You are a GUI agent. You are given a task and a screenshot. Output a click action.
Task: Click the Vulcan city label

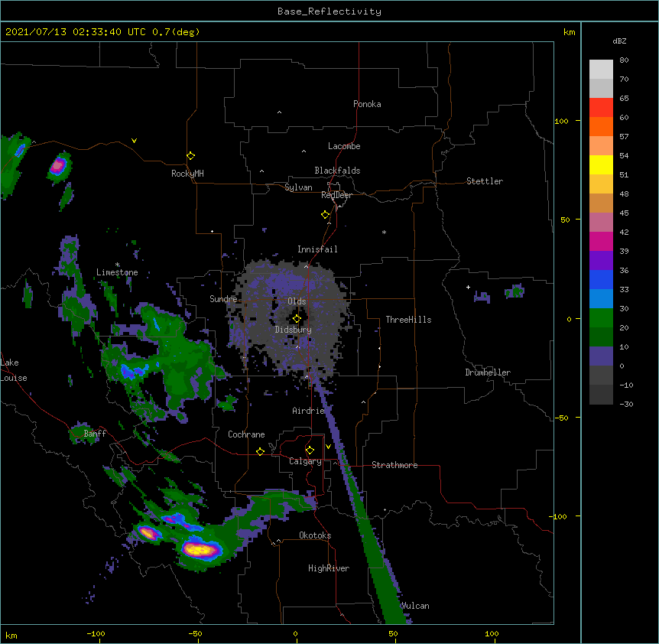415,606
